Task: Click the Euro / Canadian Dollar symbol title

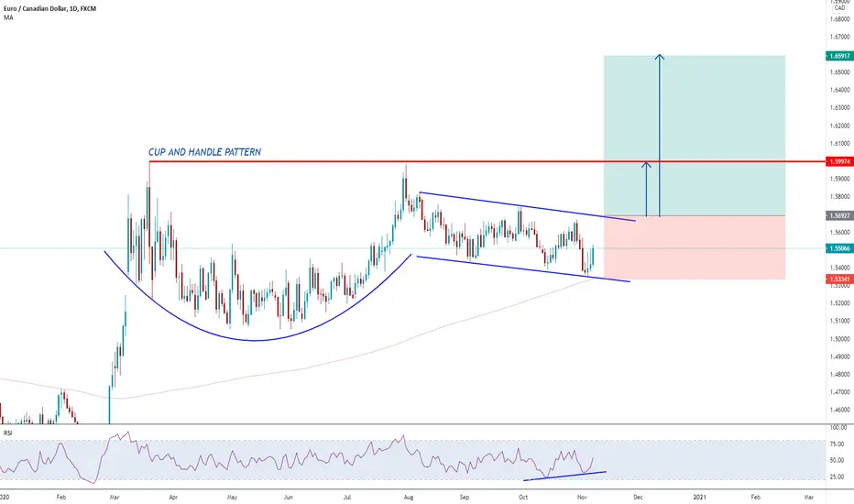Action: click(49, 9)
